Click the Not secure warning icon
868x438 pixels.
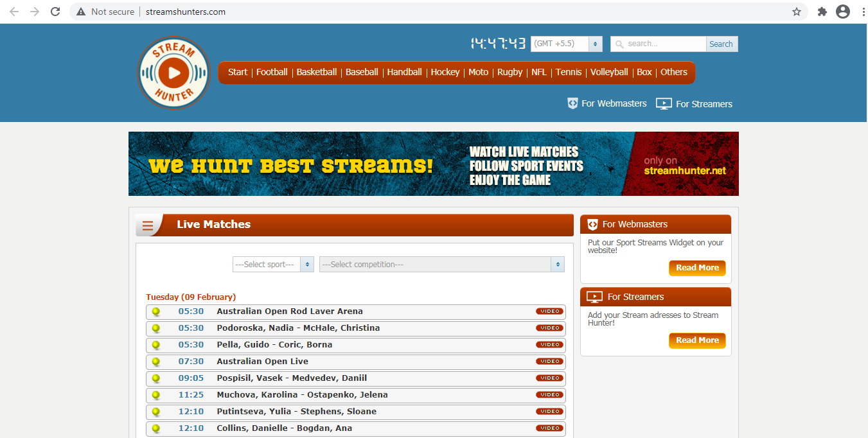click(81, 12)
